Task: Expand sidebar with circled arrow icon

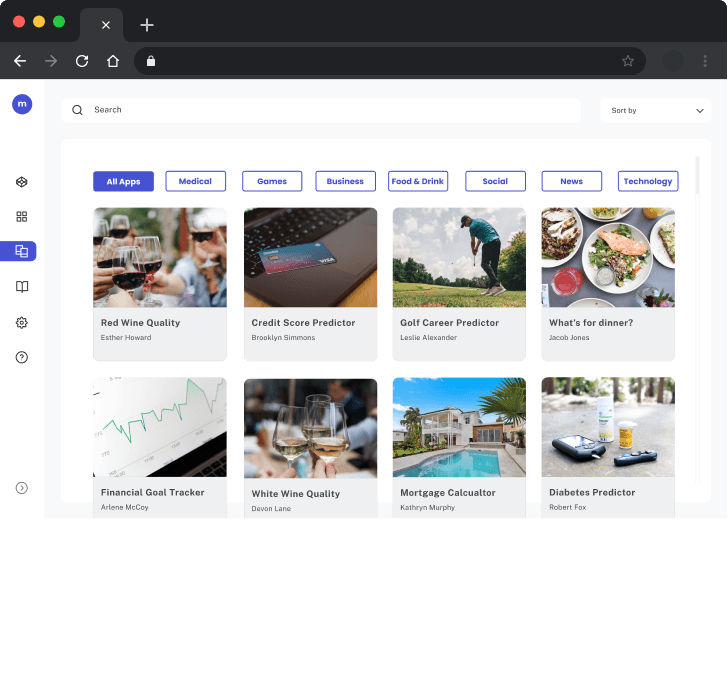Action: click(22, 488)
